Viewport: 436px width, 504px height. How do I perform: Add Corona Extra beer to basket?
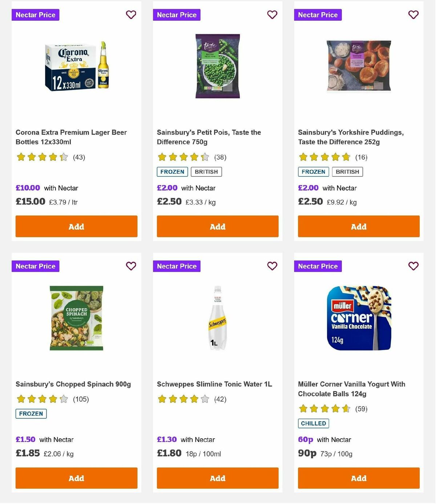click(76, 226)
